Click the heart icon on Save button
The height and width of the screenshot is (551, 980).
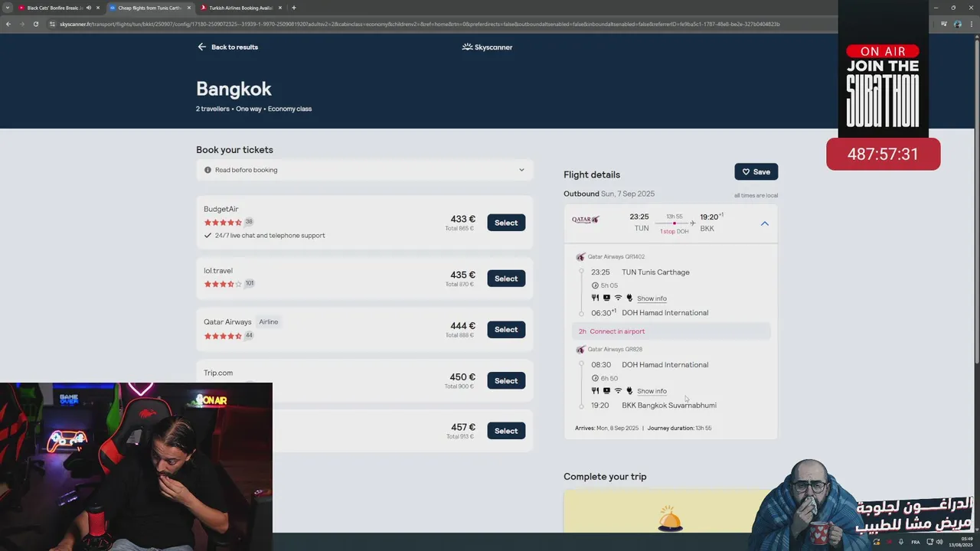point(746,172)
